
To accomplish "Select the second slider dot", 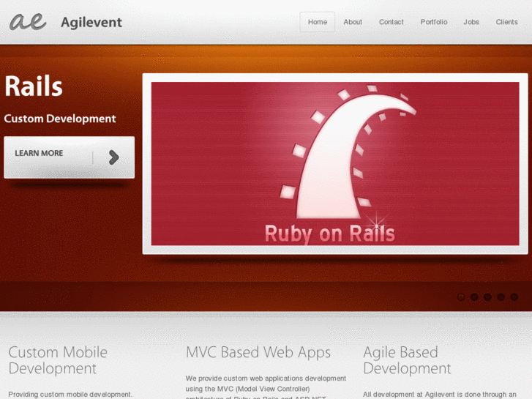I will [474, 297].
